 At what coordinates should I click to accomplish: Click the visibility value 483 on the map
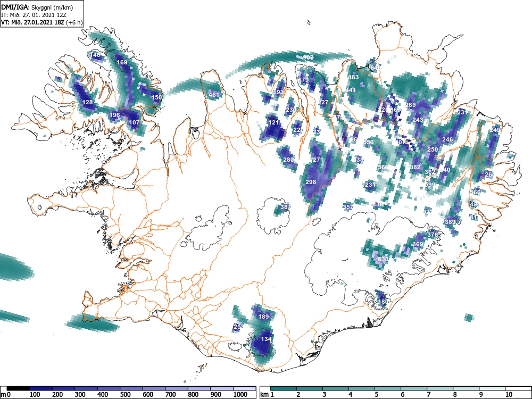coord(353,77)
